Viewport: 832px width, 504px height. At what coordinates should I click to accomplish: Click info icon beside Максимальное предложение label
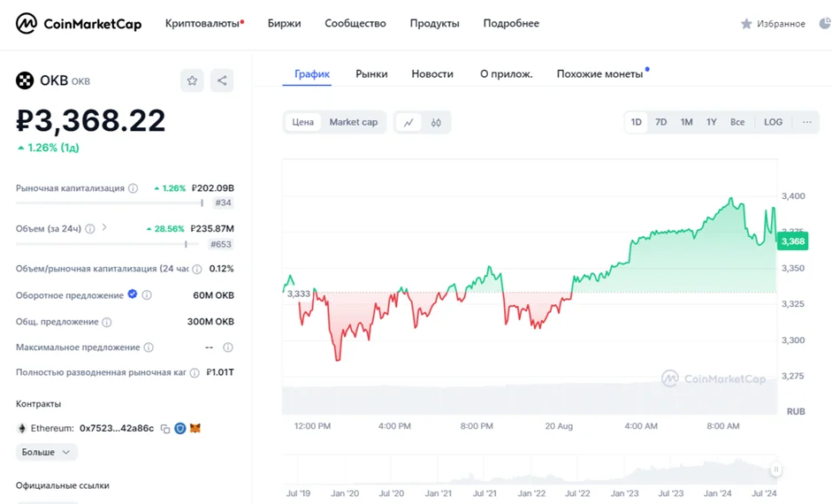click(x=149, y=347)
